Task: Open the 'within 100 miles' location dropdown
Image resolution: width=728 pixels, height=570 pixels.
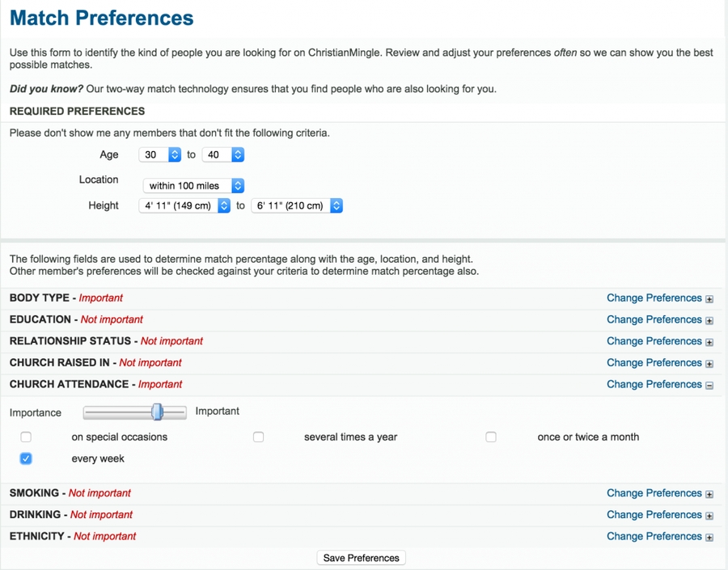Action: tap(194, 186)
